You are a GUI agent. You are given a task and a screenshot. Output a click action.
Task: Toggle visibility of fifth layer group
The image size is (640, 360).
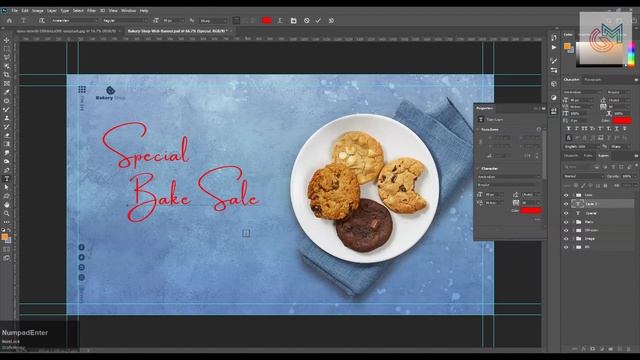click(566, 230)
